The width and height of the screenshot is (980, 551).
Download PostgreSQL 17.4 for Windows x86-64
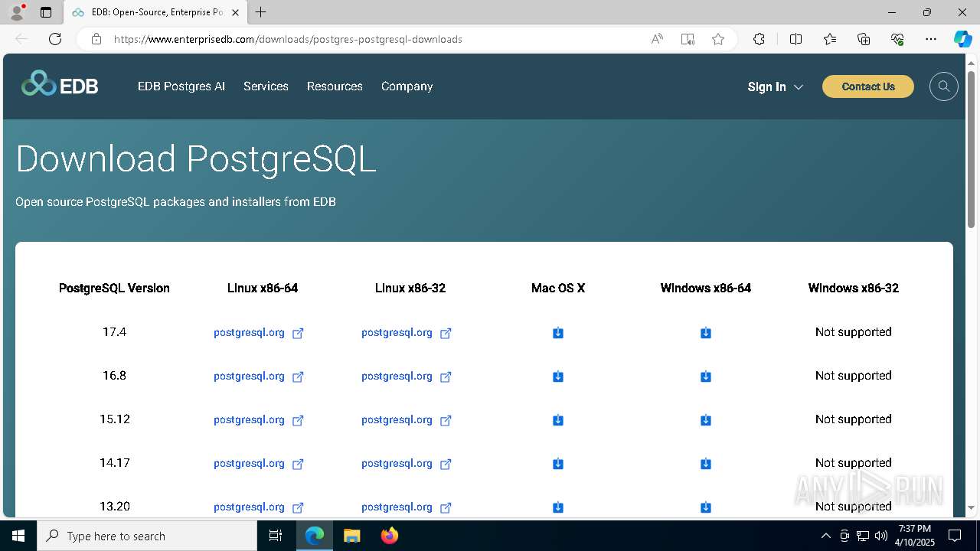(x=706, y=333)
